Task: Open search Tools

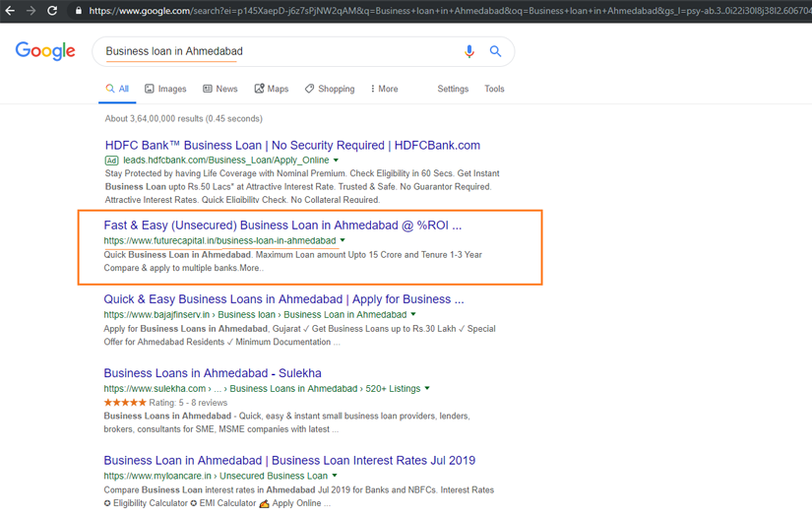Action: [494, 89]
